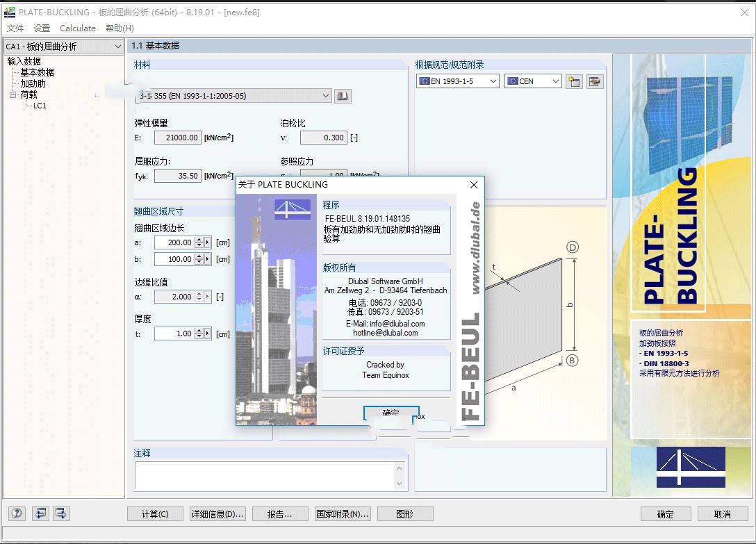The width and height of the screenshot is (756, 544).
Task: Click the 国家附录(N)... button
Action: pos(343,514)
